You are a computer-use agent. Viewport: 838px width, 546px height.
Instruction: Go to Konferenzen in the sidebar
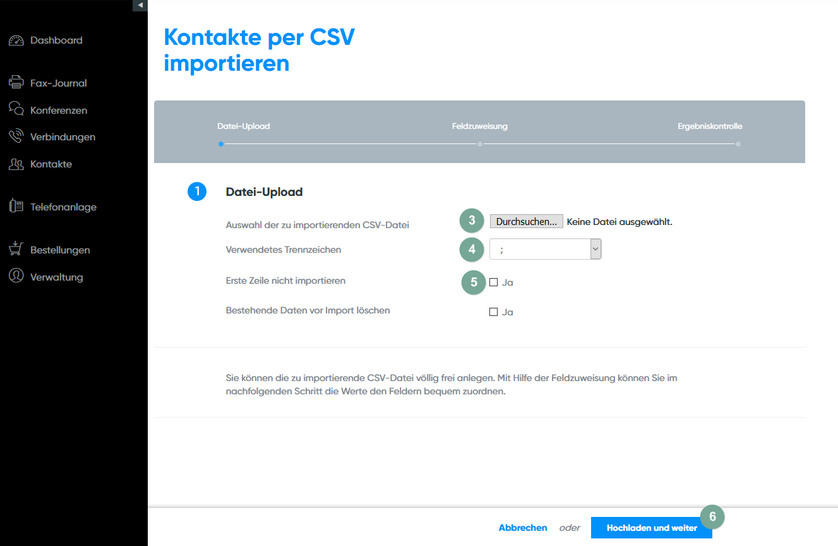point(59,111)
